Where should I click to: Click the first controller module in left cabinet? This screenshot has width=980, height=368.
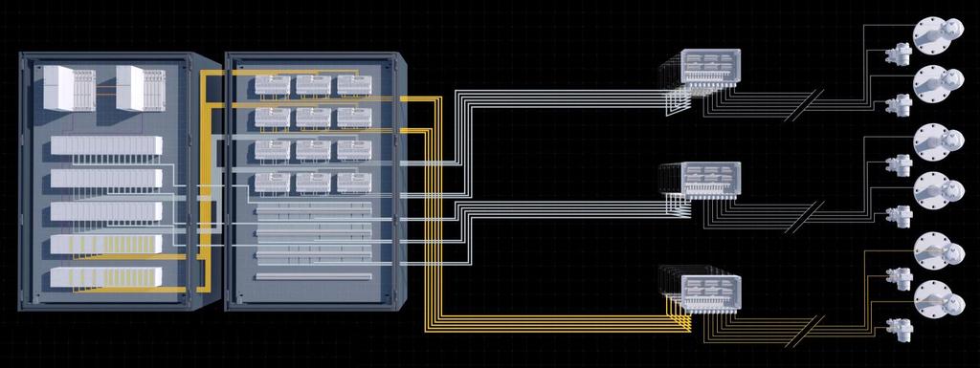coord(69,89)
